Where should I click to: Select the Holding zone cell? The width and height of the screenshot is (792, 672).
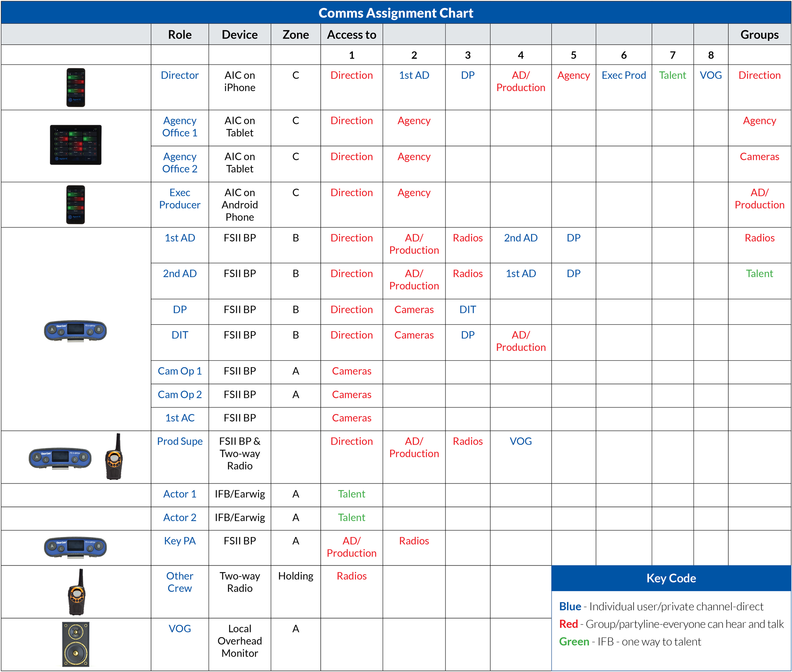[x=295, y=576]
